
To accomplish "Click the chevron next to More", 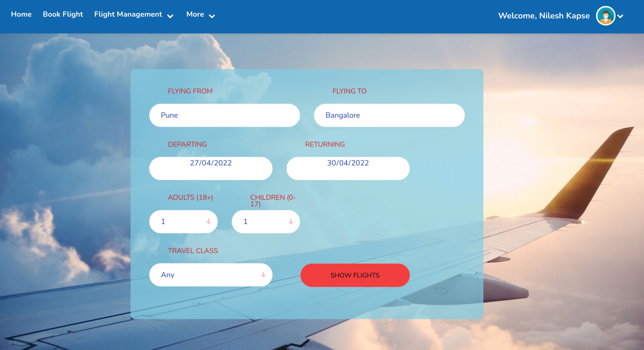I will pos(212,16).
